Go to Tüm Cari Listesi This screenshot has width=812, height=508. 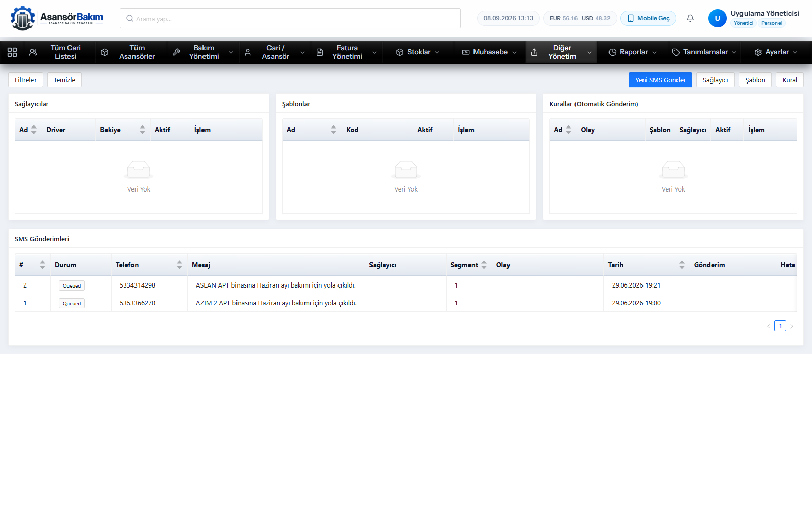[x=60, y=52]
